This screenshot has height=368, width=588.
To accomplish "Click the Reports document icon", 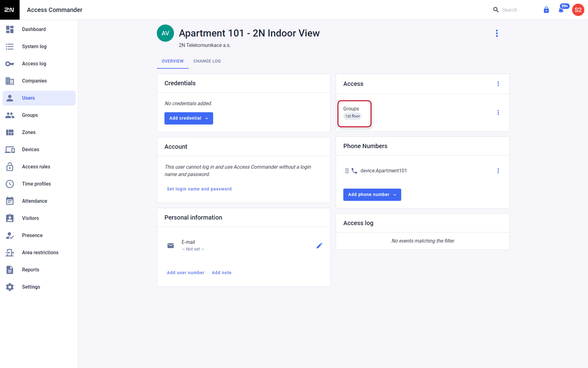I will point(10,270).
